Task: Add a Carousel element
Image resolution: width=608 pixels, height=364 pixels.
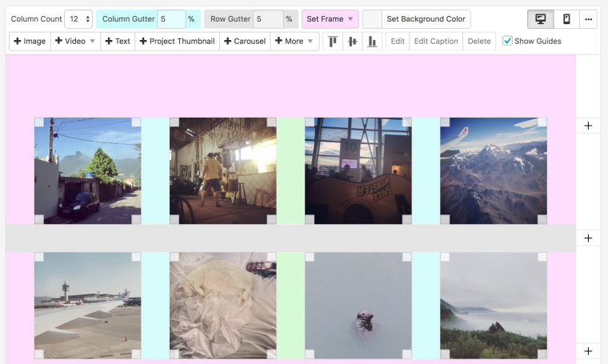Action: pyautogui.click(x=244, y=42)
